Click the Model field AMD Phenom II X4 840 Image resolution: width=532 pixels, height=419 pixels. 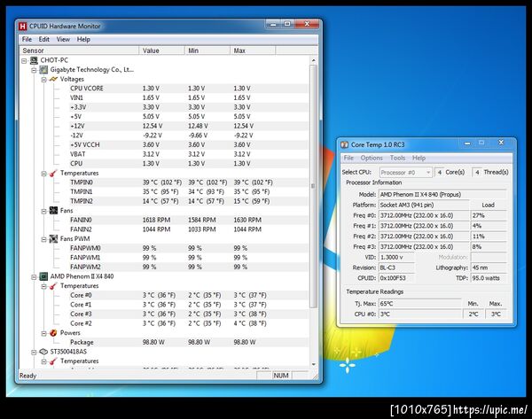[x=442, y=195]
